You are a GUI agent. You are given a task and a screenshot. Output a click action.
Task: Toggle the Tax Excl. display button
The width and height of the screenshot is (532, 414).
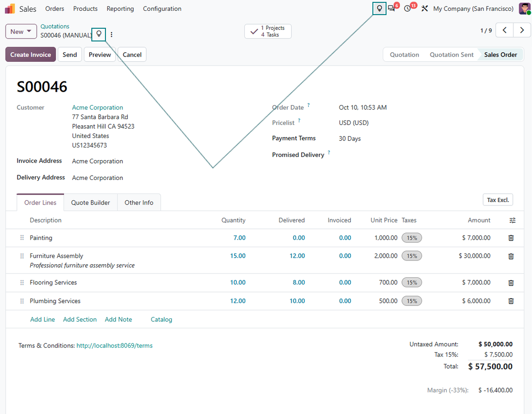click(498, 200)
